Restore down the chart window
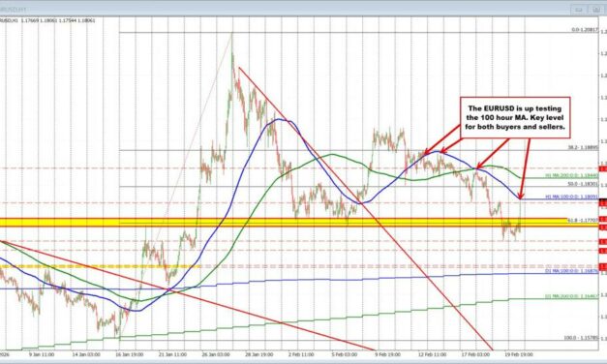The height and width of the screenshot is (364, 607). pyautogui.click(x=597, y=10)
